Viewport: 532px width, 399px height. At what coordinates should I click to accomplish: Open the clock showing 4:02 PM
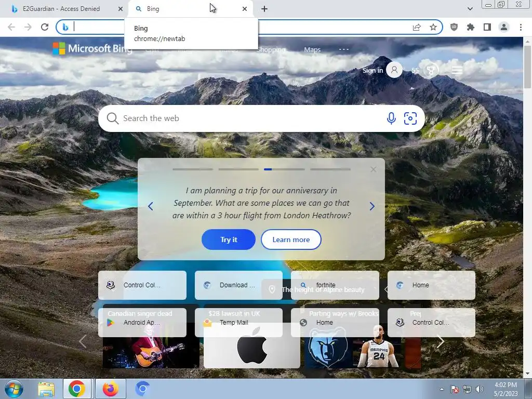click(x=506, y=389)
